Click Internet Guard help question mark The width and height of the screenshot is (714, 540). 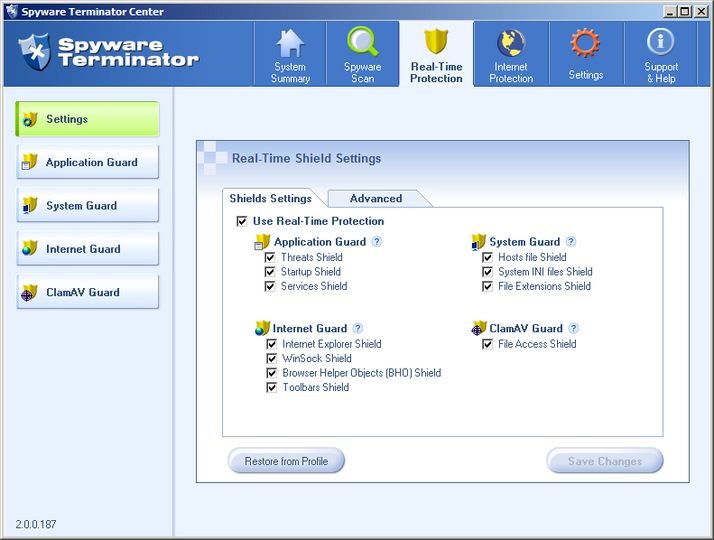pyautogui.click(x=358, y=328)
